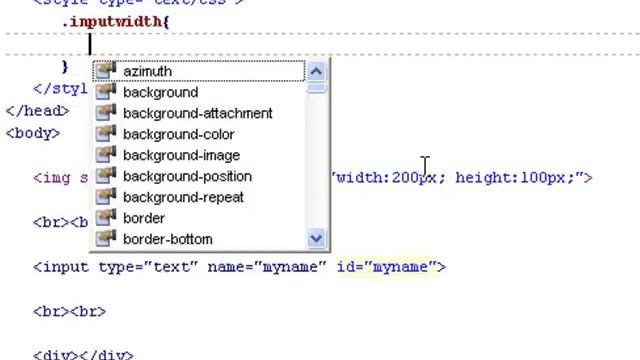Screen dimensions: 640x360
Task: Click the property icon beside background
Action: pyautogui.click(x=106, y=91)
